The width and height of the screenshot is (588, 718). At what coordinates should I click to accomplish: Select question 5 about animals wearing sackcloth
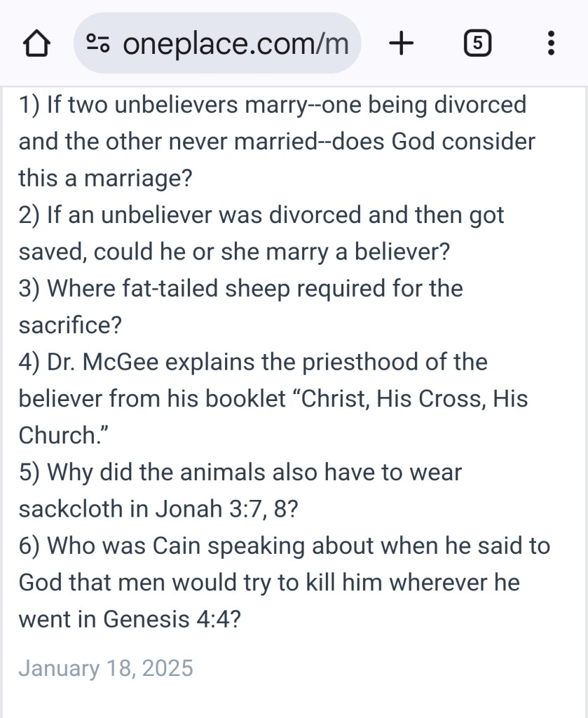click(240, 472)
